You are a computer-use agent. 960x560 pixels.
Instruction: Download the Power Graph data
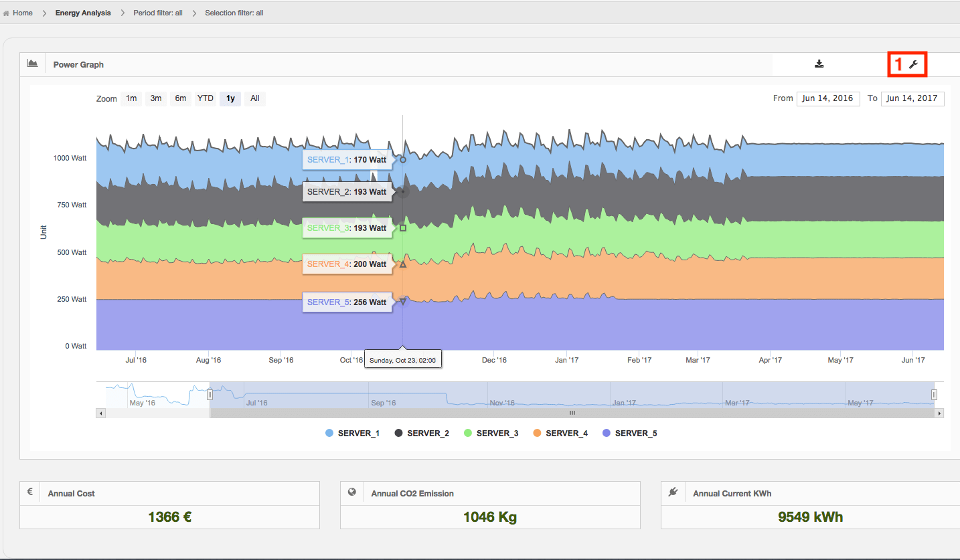pos(819,64)
